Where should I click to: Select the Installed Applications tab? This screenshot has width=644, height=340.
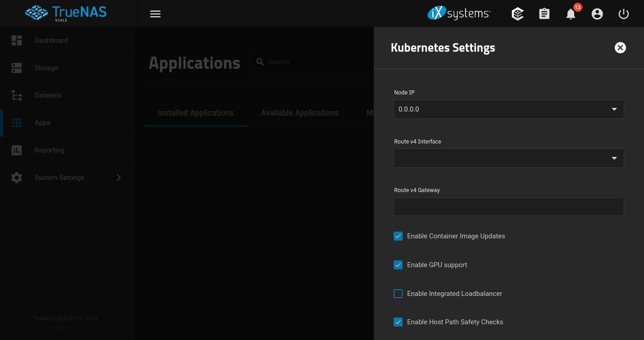[195, 112]
